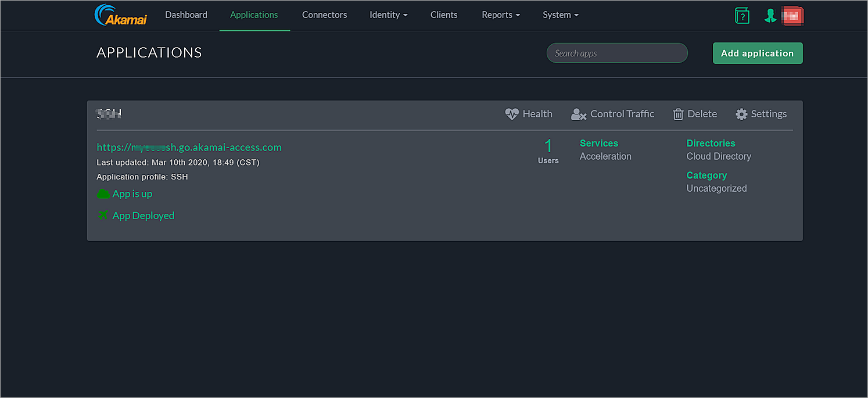Open Control Traffic for the SSH app
The height and width of the screenshot is (398, 868).
[613, 114]
